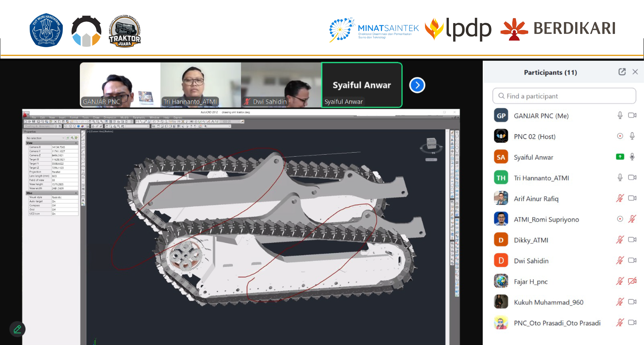Image resolution: width=644 pixels, height=345 pixels.
Task: Open the views toolbar dropdown after the magnifier icon
Action: pos(219,126)
